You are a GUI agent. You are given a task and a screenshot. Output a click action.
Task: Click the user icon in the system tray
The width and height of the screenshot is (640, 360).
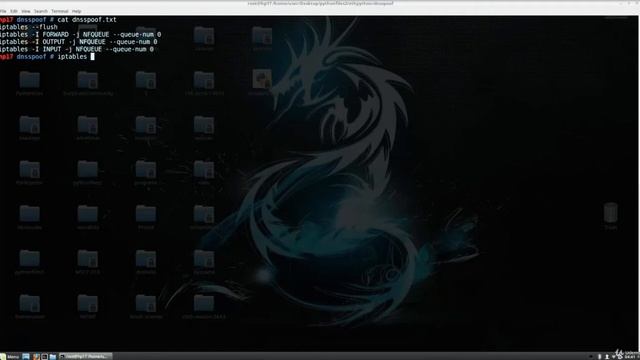[x=607, y=356]
